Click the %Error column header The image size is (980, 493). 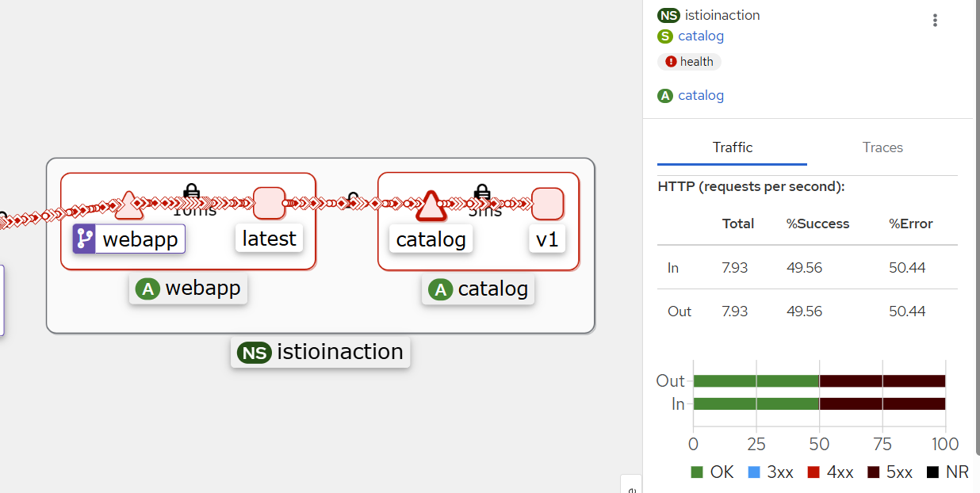pyautogui.click(x=911, y=224)
